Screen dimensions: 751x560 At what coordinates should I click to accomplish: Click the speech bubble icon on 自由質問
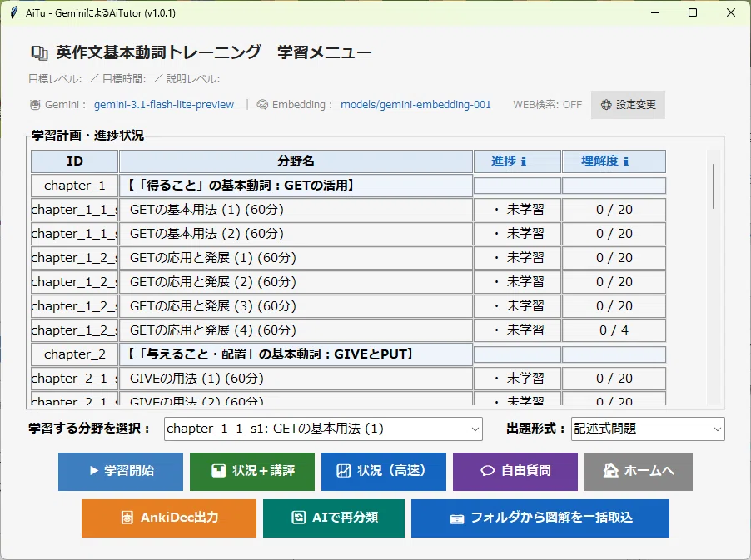(488, 471)
